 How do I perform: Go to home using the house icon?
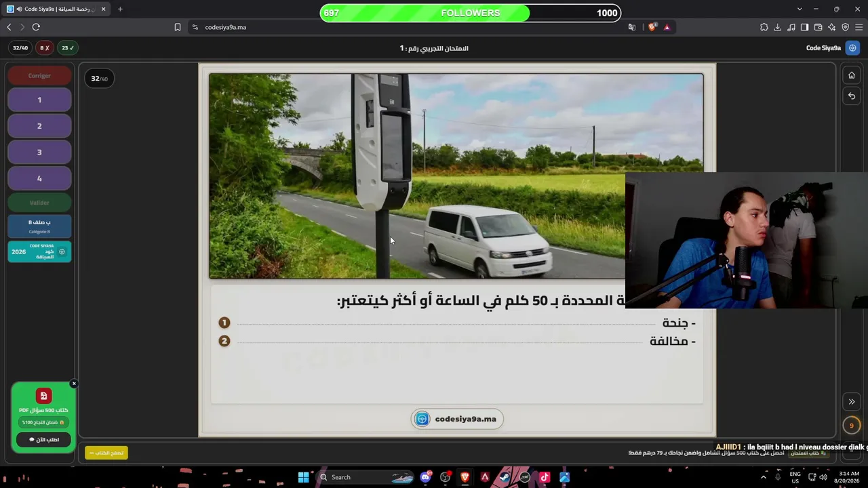tap(852, 75)
